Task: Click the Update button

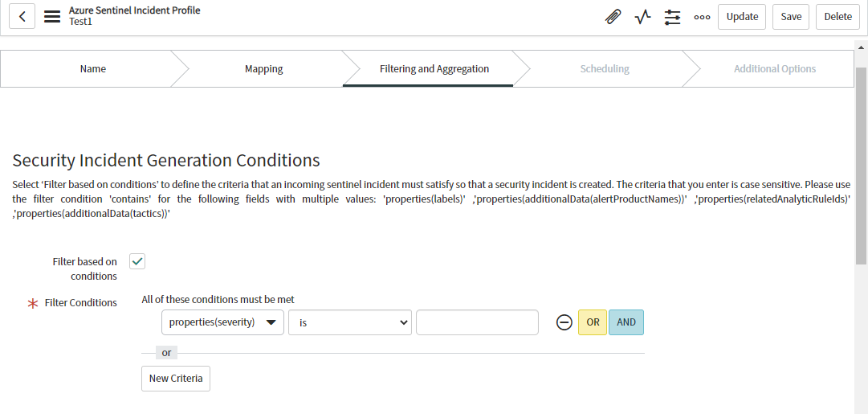Action: coord(742,17)
